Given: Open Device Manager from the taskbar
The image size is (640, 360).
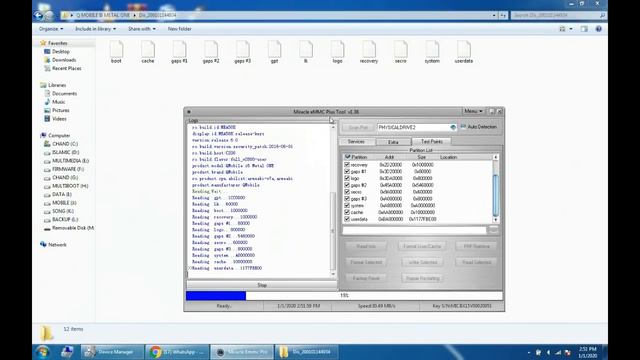Looking at the screenshot, I should (x=112, y=352).
